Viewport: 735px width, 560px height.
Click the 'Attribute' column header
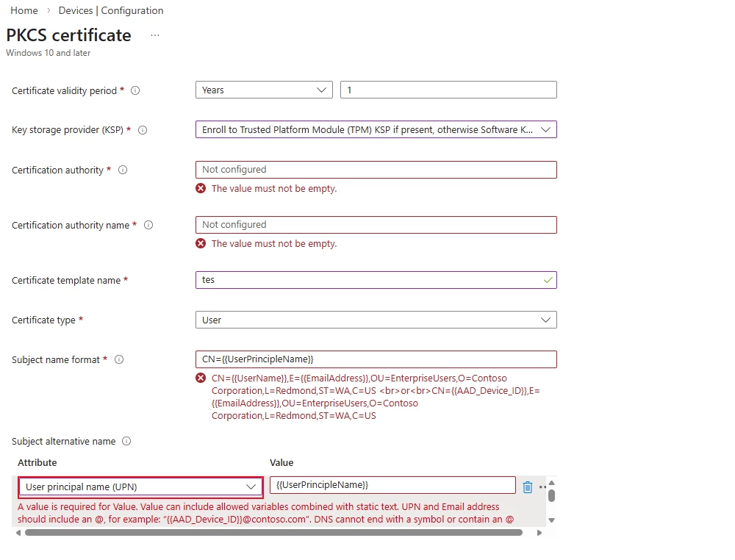pyautogui.click(x=37, y=462)
